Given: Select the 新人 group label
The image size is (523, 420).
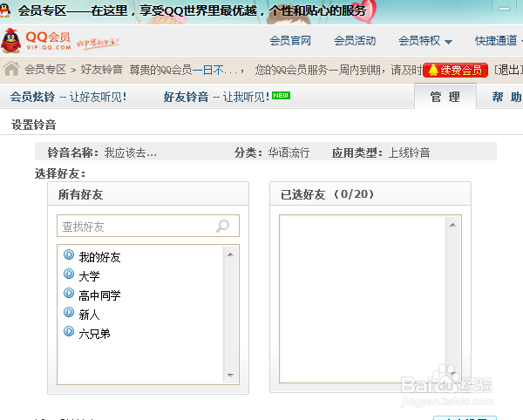Looking at the screenshot, I should pos(89,315).
